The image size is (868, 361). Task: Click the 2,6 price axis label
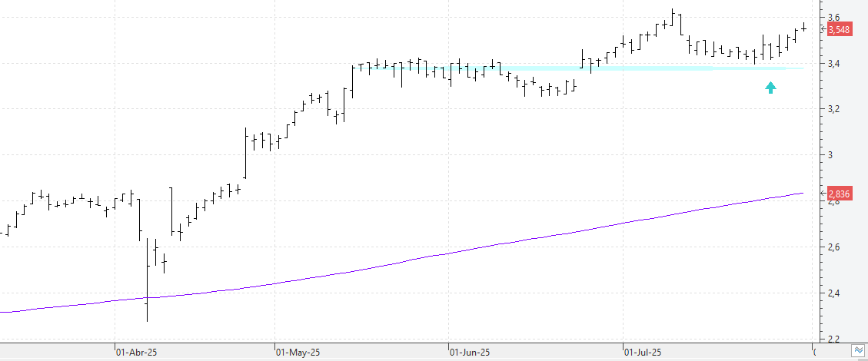(x=833, y=247)
